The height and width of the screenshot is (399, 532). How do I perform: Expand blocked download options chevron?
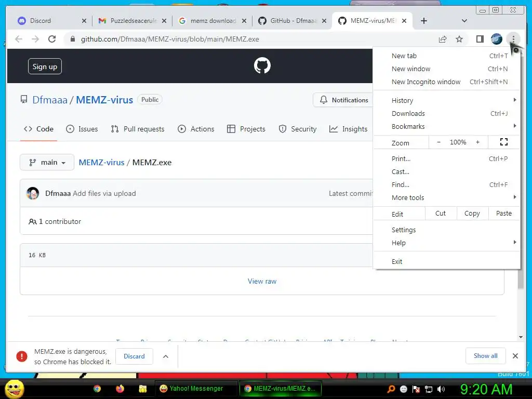(166, 356)
